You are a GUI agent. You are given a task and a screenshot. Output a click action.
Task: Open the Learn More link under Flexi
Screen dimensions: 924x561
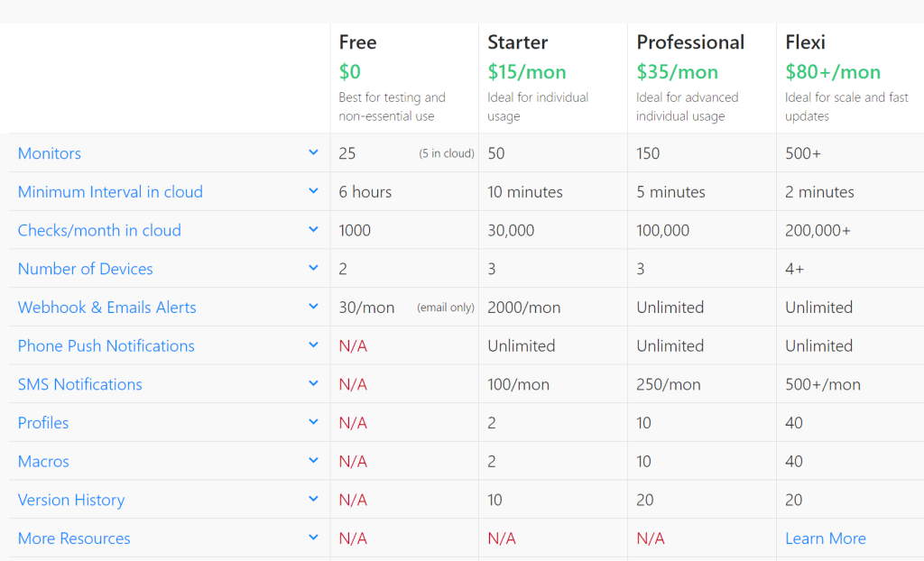[825, 538]
